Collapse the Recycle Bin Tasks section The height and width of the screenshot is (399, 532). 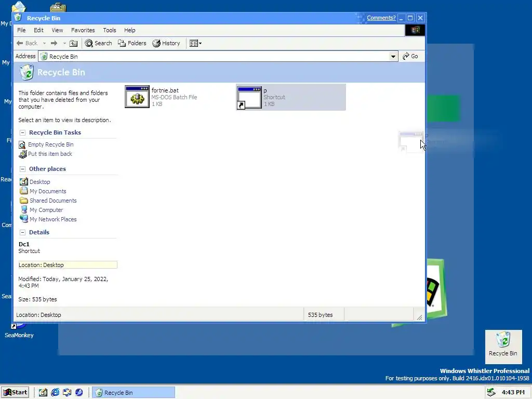coord(22,132)
